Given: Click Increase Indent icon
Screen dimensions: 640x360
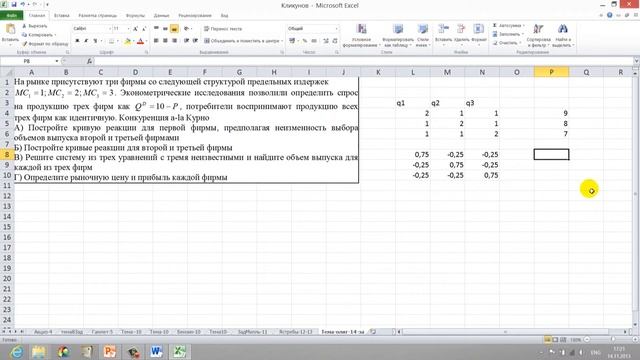Looking at the screenshot, I should pos(195,41).
